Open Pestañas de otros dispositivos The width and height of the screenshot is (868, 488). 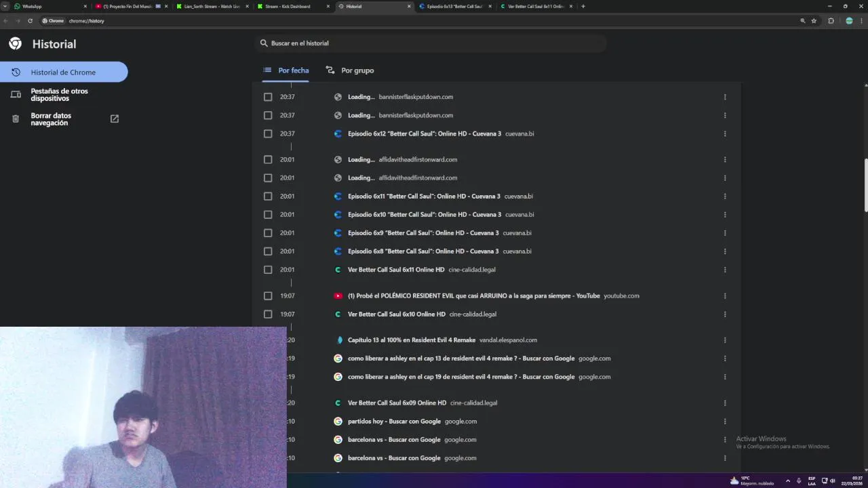tap(59, 95)
